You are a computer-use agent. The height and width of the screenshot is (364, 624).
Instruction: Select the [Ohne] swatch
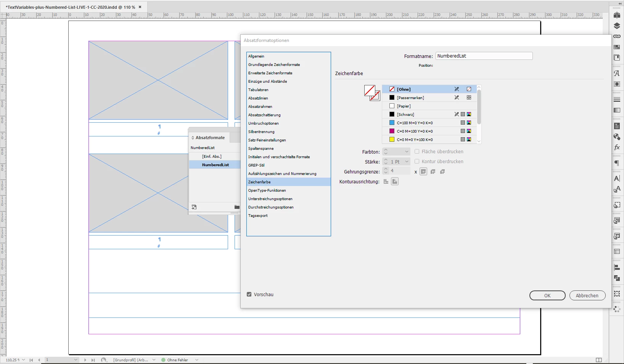click(x=429, y=89)
